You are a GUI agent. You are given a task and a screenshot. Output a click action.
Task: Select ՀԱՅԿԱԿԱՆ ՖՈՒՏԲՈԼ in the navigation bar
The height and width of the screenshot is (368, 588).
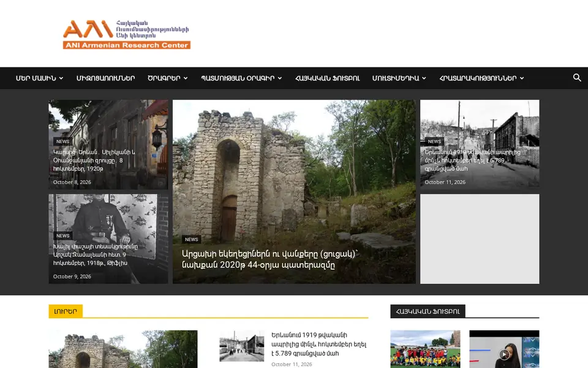[x=327, y=78]
